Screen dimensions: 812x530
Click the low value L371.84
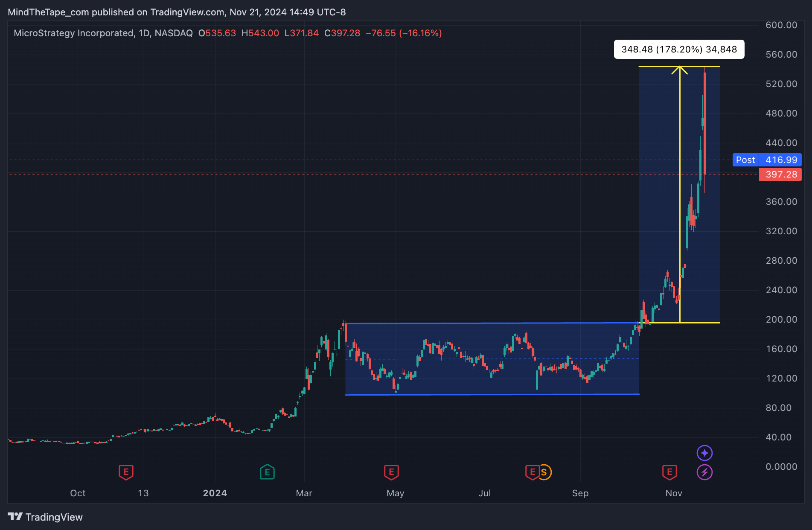(x=302, y=33)
